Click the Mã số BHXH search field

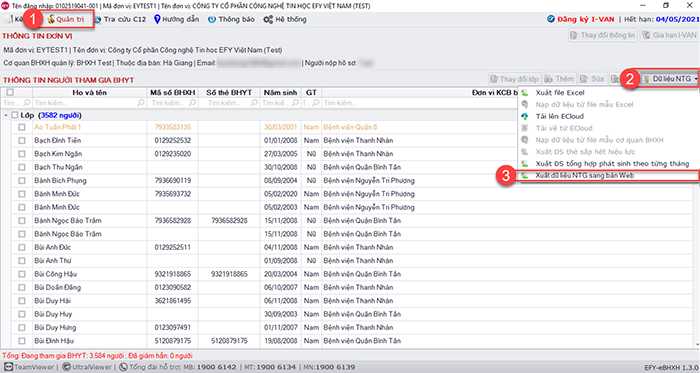[173, 103]
